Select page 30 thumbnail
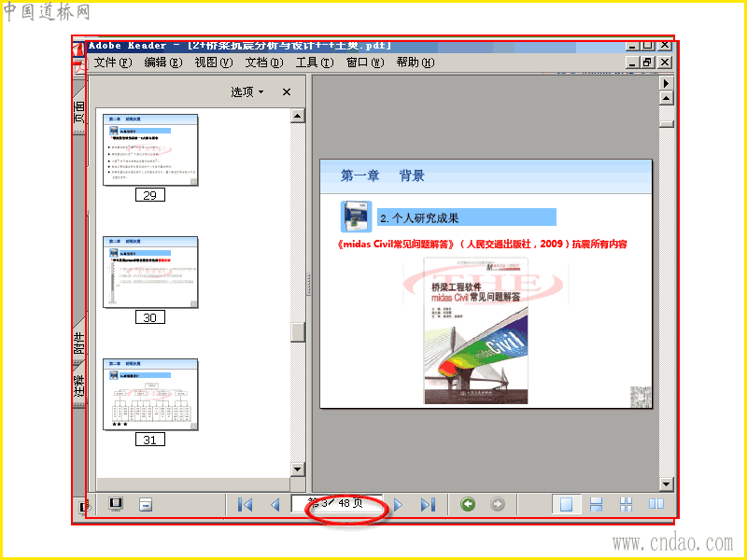 coord(150,273)
